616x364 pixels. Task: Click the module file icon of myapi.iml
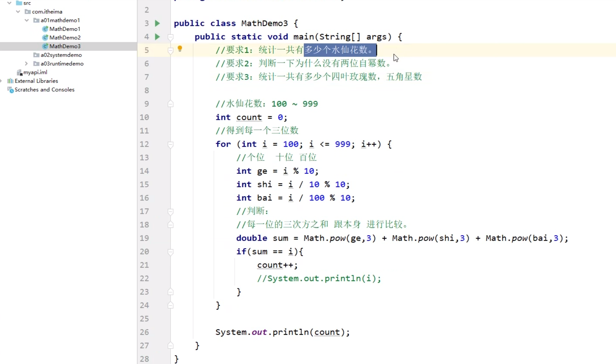click(x=20, y=72)
